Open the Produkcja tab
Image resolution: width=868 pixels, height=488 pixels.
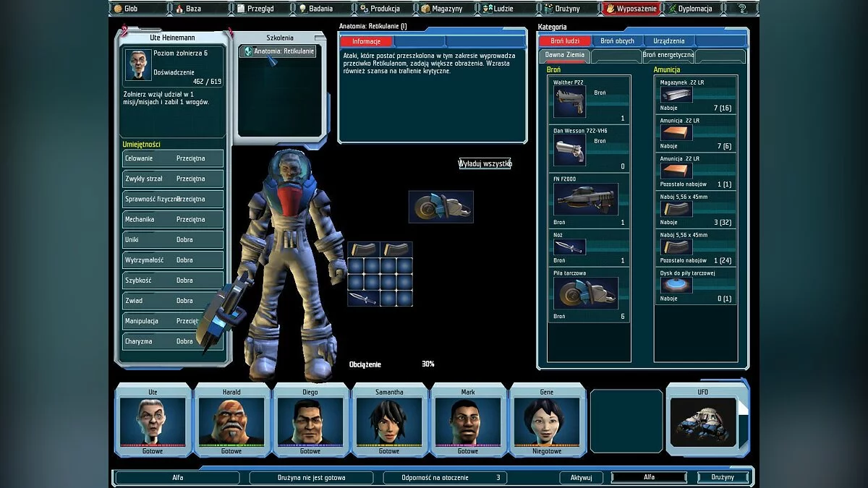click(x=386, y=9)
